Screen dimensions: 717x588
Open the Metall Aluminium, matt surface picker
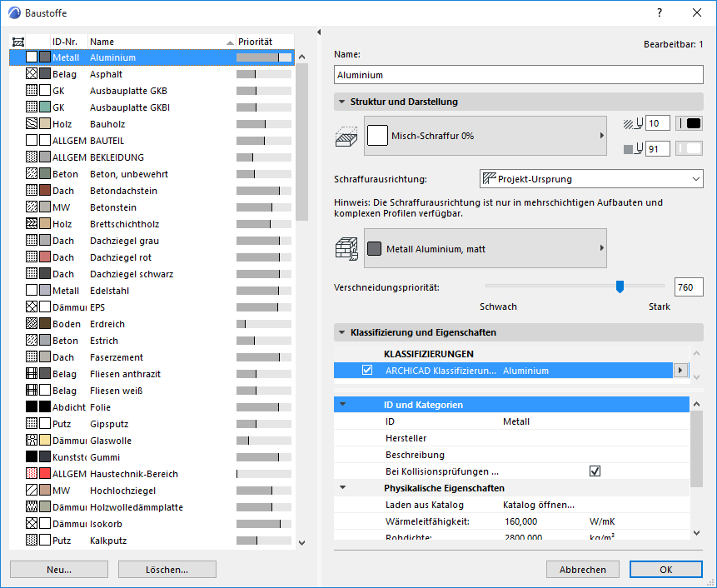(x=485, y=248)
